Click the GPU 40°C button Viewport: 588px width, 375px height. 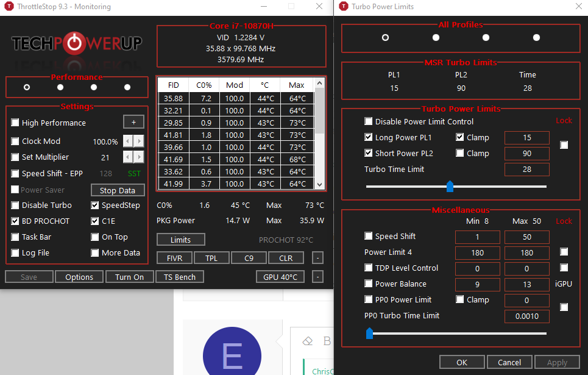[280, 277]
